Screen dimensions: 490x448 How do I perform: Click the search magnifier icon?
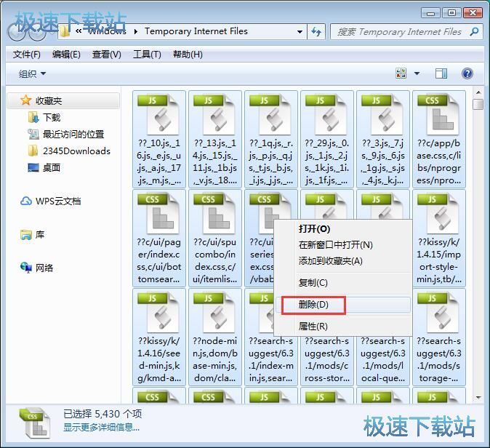click(x=474, y=31)
